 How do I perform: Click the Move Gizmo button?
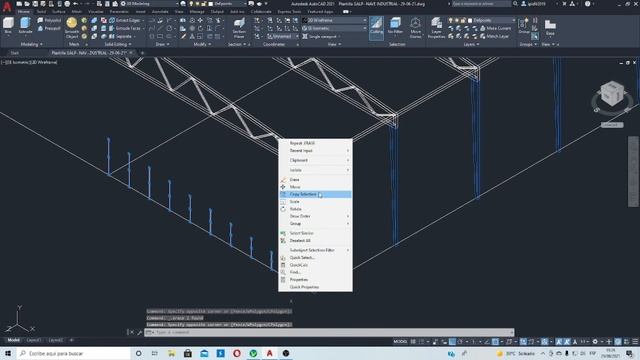tap(416, 27)
